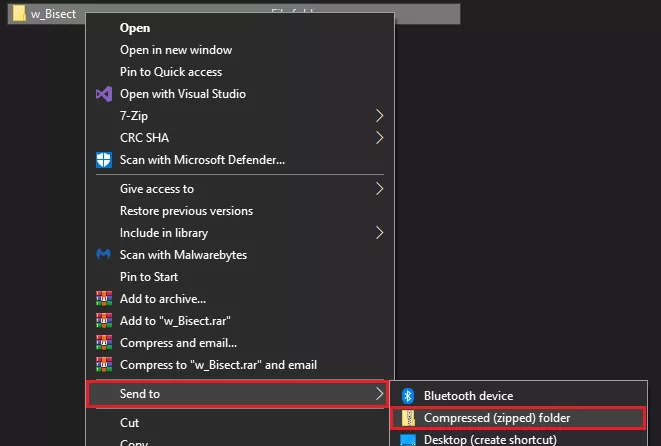
Task: Expand Include in library submenu arrow
Action: [379, 233]
